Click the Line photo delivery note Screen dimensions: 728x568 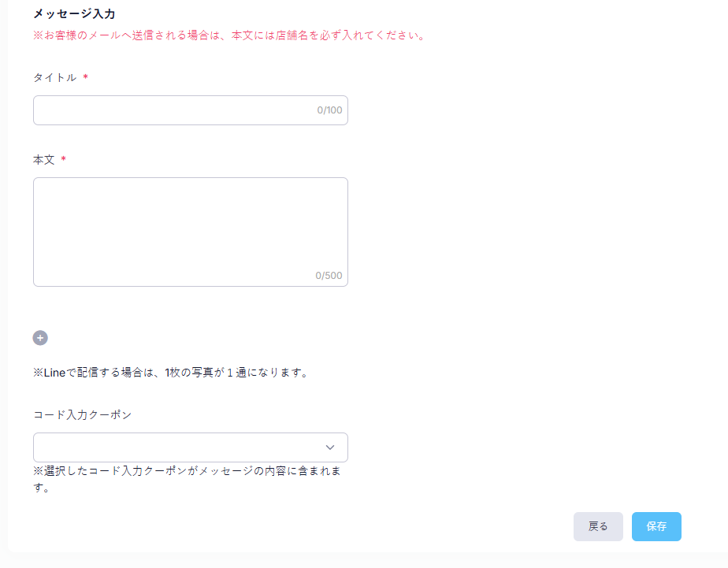[169, 373]
